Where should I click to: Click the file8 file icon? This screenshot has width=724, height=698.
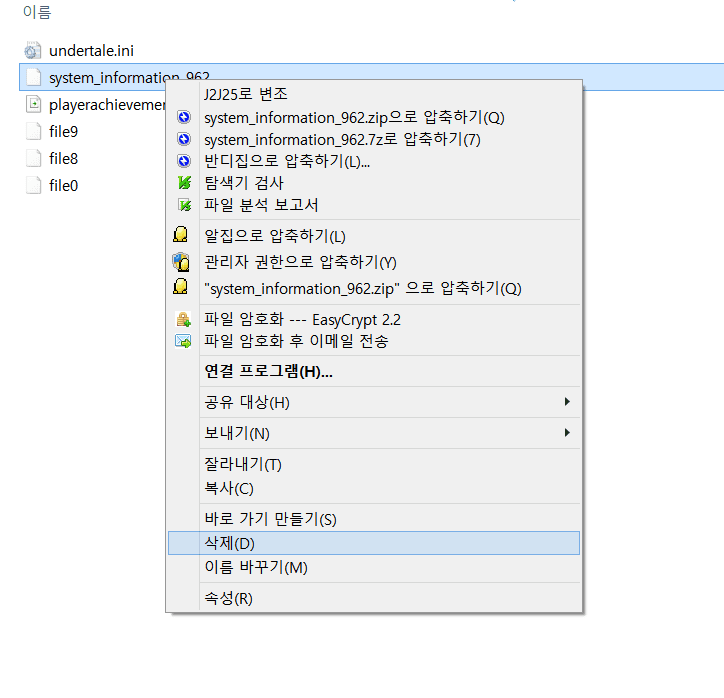click(x=34, y=158)
